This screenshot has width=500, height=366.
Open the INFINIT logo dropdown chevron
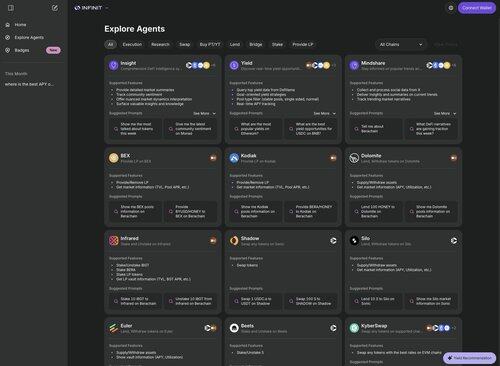click(107, 8)
